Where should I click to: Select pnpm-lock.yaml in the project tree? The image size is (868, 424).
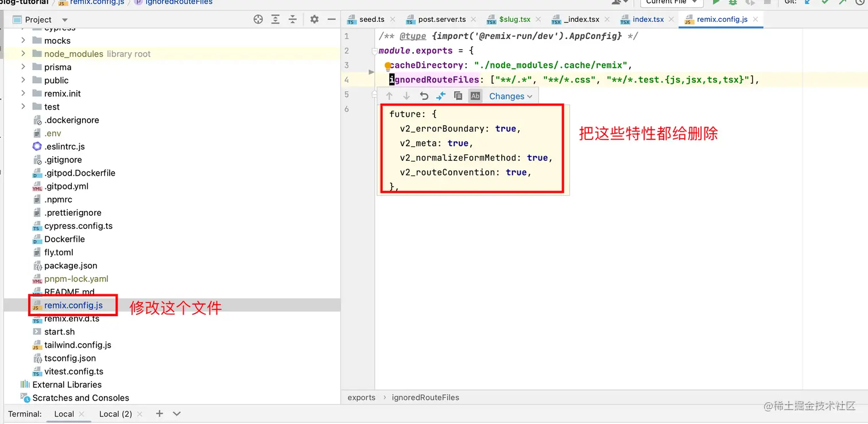click(x=76, y=279)
